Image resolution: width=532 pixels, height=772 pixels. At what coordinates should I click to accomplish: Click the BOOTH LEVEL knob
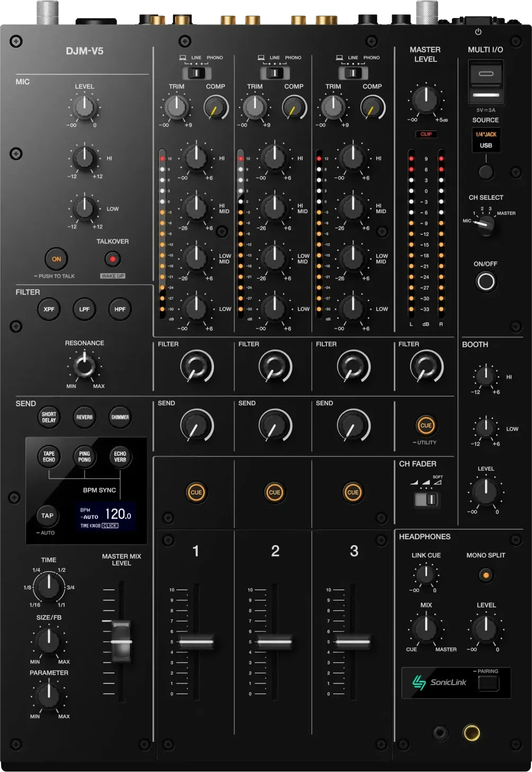click(x=485, y=492)
